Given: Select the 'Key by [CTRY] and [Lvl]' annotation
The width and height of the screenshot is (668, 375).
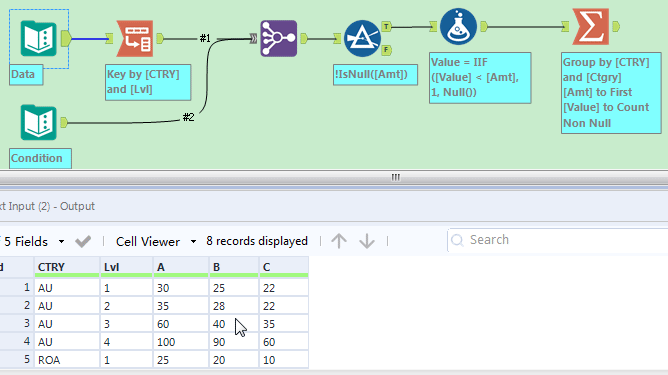Looking at the screenshot, I should 148,82.
